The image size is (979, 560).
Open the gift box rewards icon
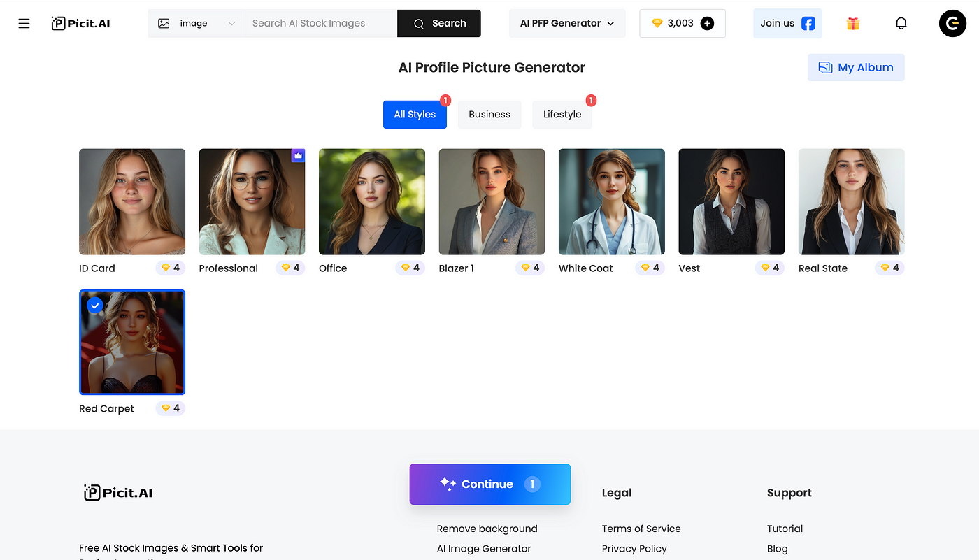852,23
